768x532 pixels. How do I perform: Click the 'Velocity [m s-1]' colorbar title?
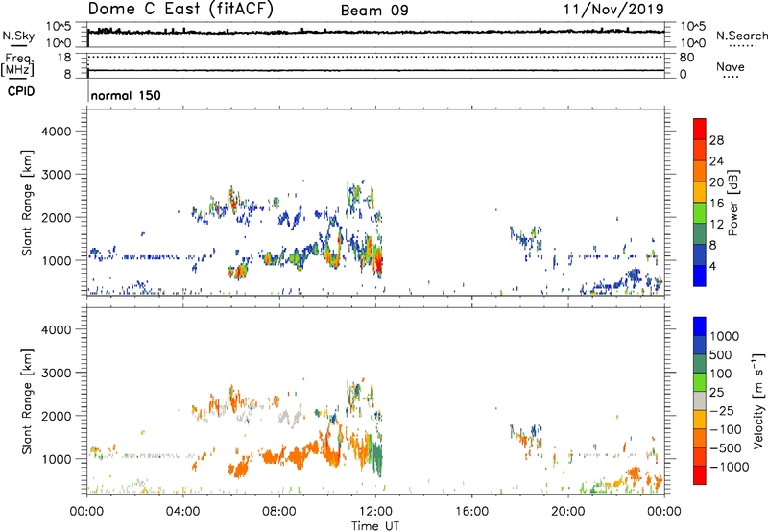(758, 400)
